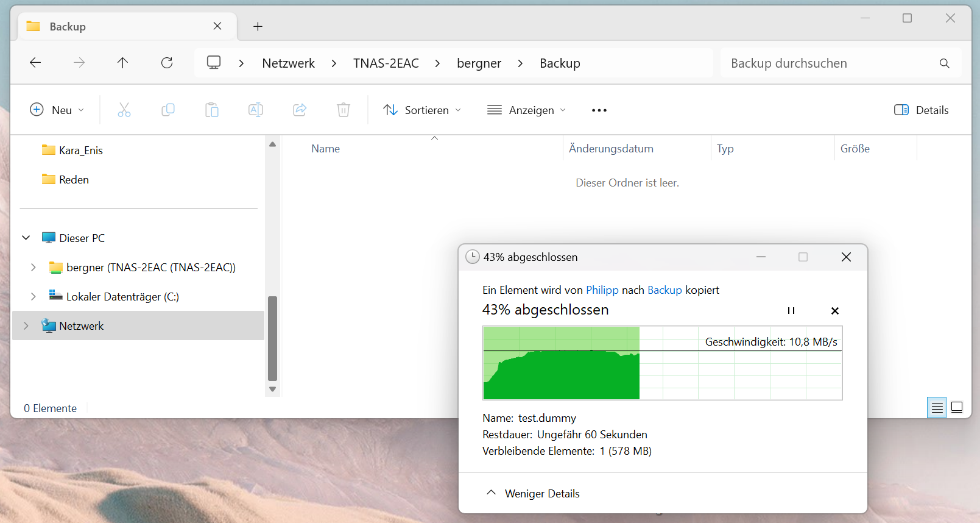The image size is (980, 523).
Task: Click the Delete trash can icon
Action: pos(344,110)
